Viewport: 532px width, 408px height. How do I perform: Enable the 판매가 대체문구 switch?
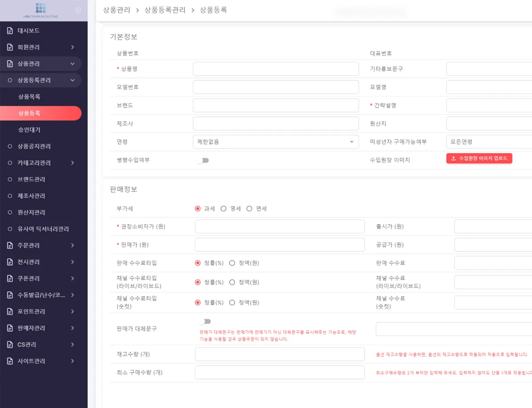(x=204, y=322)
